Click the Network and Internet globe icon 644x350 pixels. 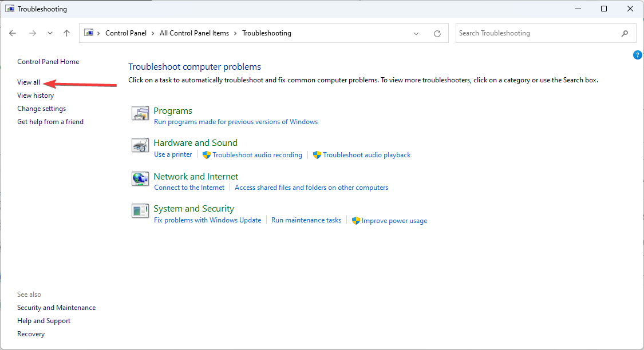140,179
